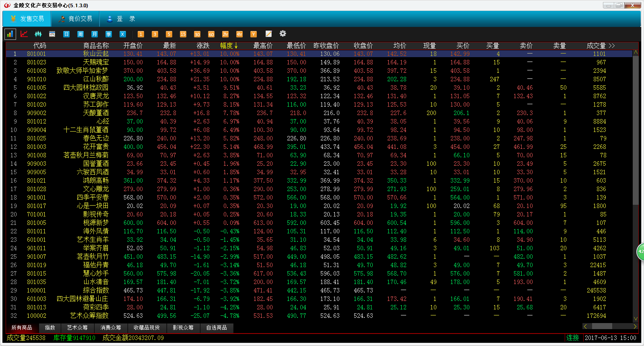Select the 15-minute period icon

(183, 34)
